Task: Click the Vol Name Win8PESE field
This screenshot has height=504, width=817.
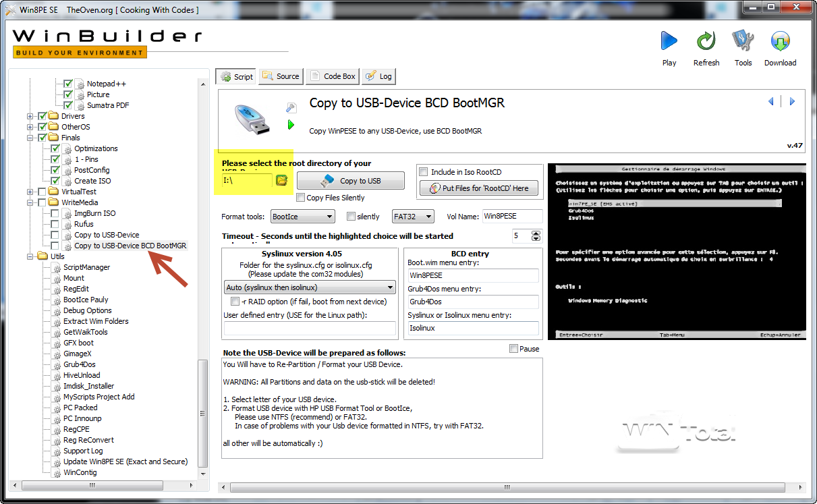Action: (x=513, y=217)
